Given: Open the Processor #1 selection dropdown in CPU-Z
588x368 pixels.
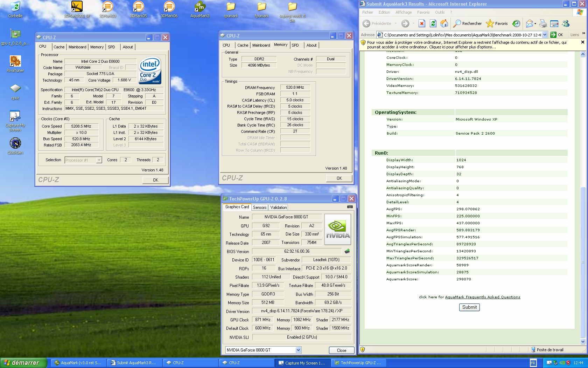Looking at the screenshot, I should coord(99,160).
